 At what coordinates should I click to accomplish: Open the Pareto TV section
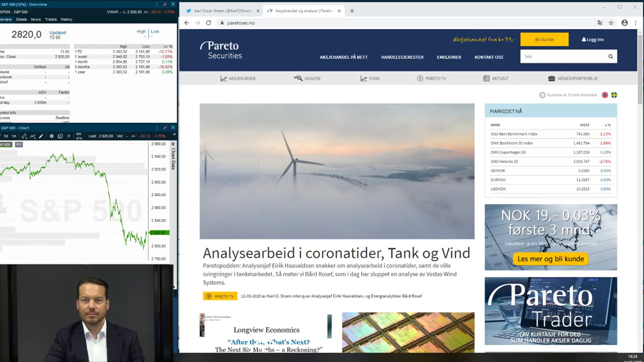431,78
